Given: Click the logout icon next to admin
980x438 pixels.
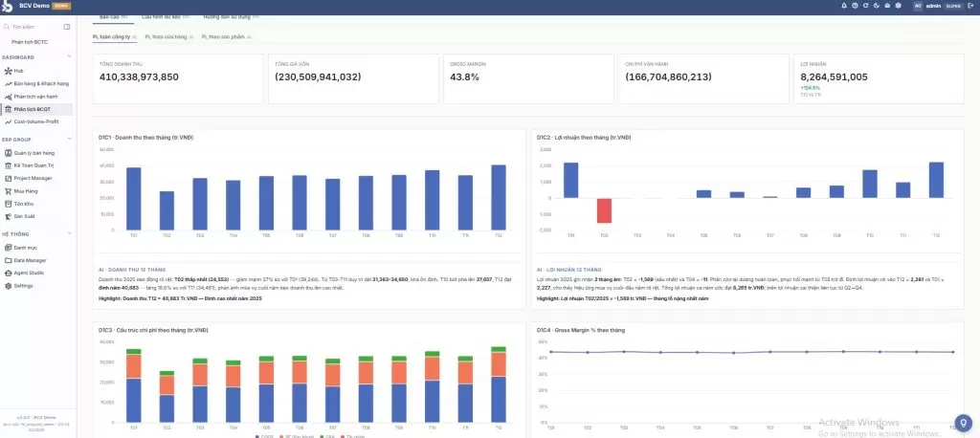Looking at the screenshot, I should (x=969, y=6).
